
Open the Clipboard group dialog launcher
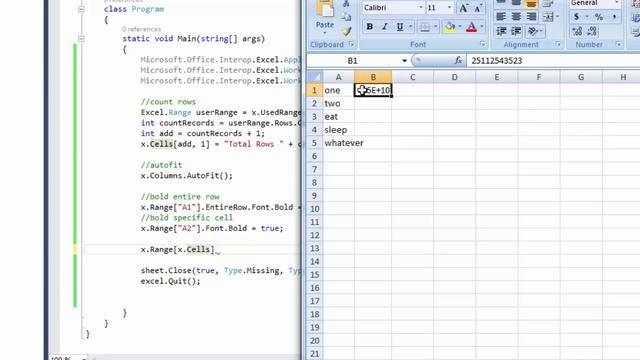pos(351,44)
